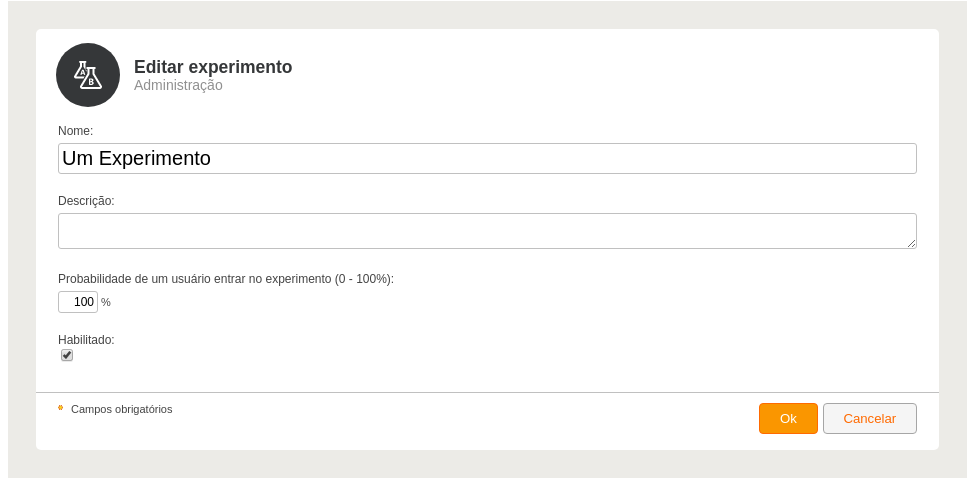Focus the Nome field containing Um Experimento
Screen dimensions: 975x487
tap(488, 159)
